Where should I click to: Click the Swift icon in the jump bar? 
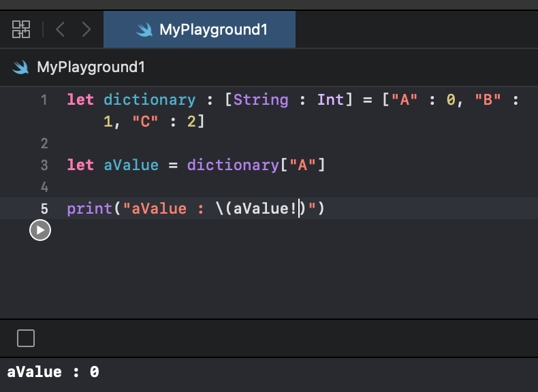tap(20, 67)
